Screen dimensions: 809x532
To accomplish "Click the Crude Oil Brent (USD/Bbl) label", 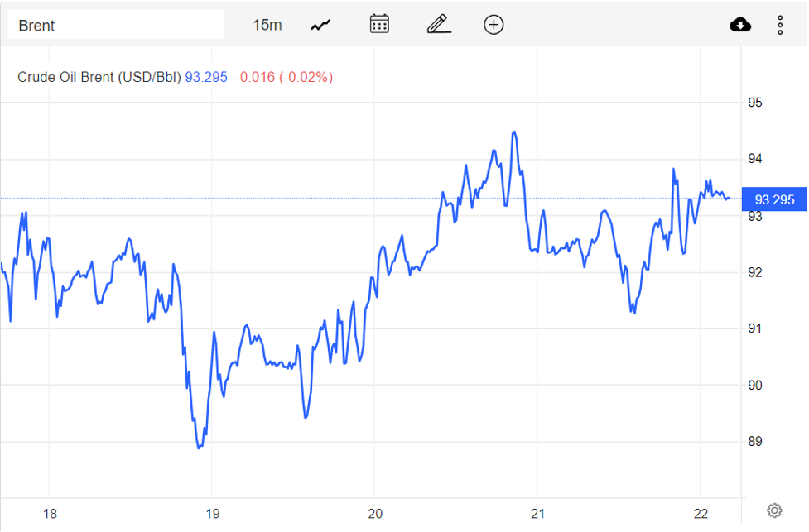I will click(x=99, y=77).
